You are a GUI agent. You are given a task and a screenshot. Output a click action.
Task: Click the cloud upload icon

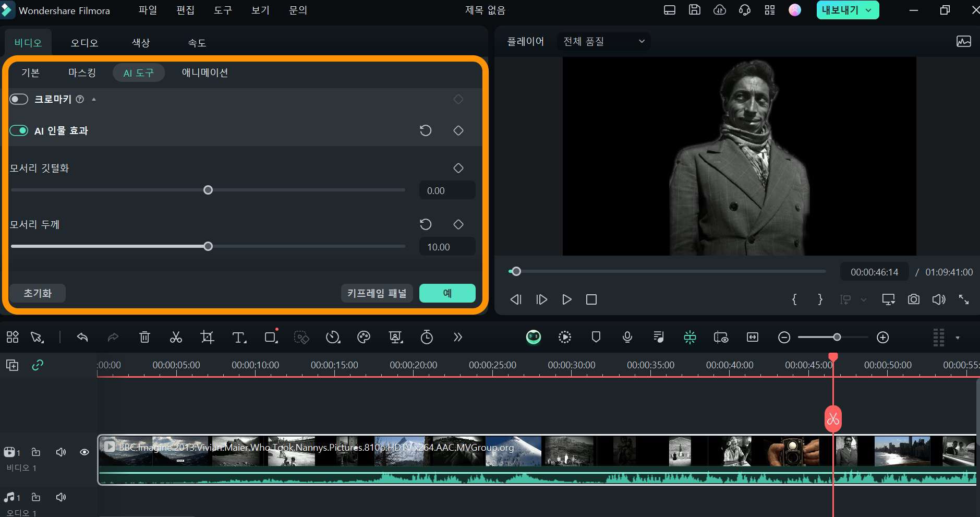720,9
